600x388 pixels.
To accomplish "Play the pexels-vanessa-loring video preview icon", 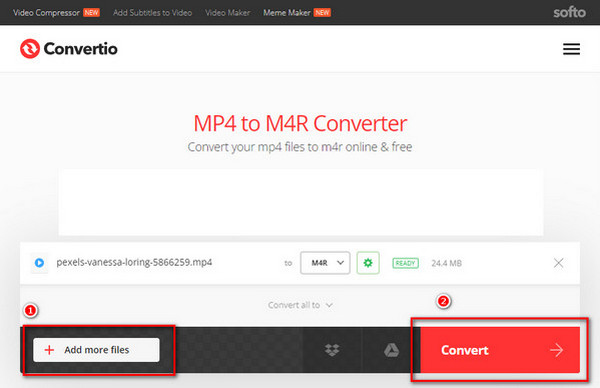I will tap(39, 263).
